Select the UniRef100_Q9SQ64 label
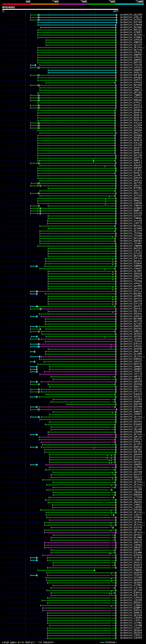The width and height of the screenshot is (146, 644). point(131,77)
